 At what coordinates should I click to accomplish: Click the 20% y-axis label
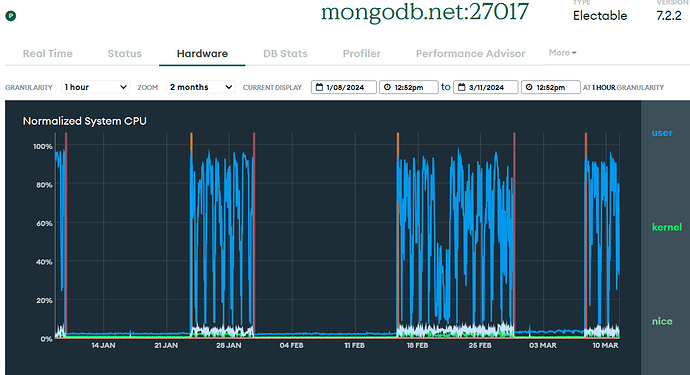[44, 301]
